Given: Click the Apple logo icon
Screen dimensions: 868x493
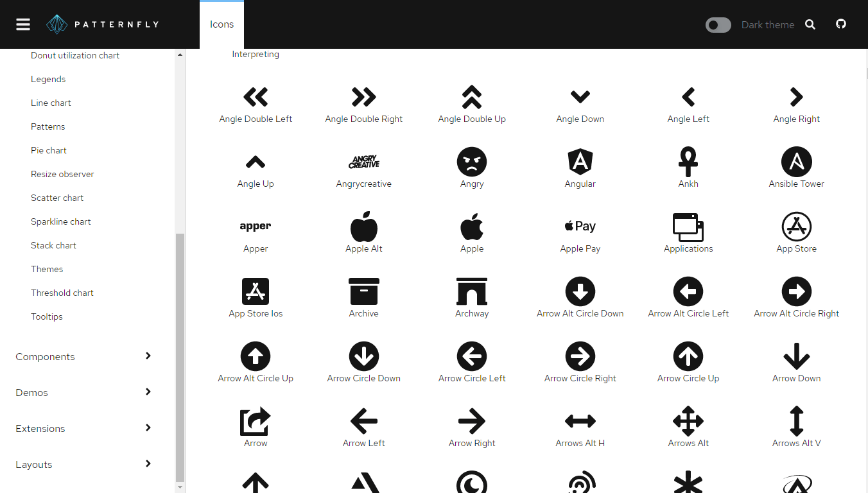Looking at the screenshot, I should [472, 227].
